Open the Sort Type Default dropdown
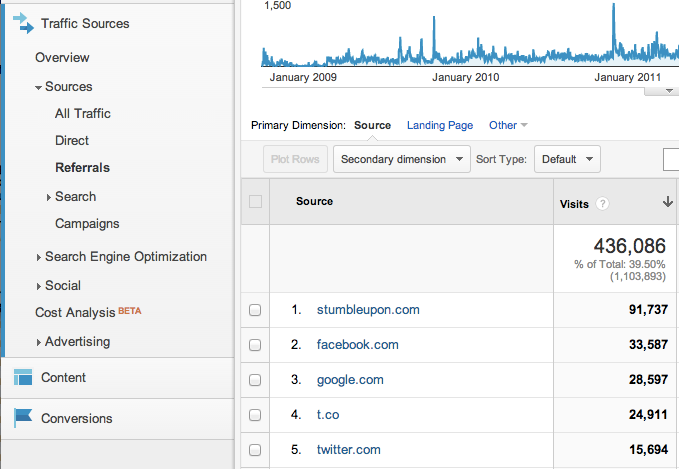 click(x=567, y=159)
